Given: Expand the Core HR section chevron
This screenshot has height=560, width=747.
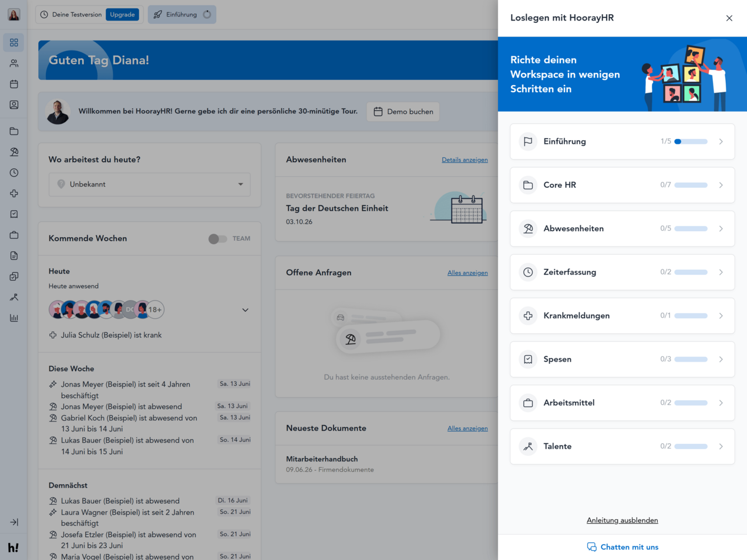Looking at the screenshot, I should click(721, 185).
